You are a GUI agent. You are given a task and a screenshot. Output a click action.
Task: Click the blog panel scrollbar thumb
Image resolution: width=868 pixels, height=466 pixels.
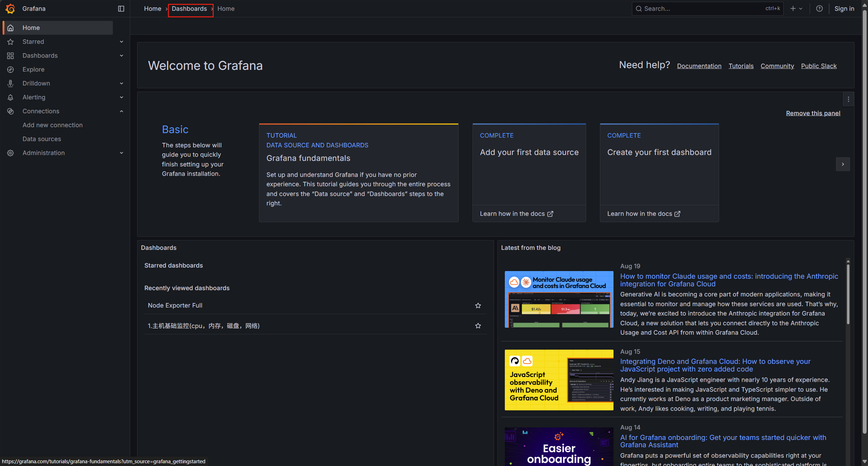point(848,294)
